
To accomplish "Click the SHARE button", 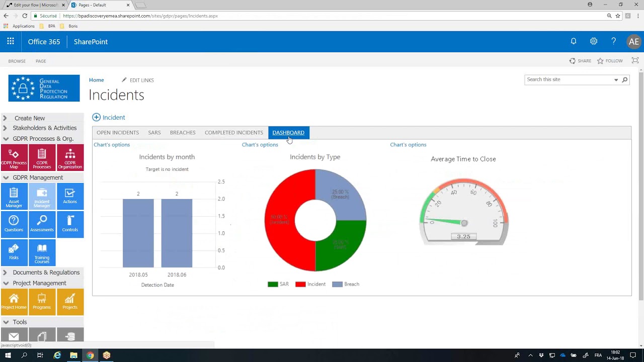I will pyautogui.click(x=580, y=61).
